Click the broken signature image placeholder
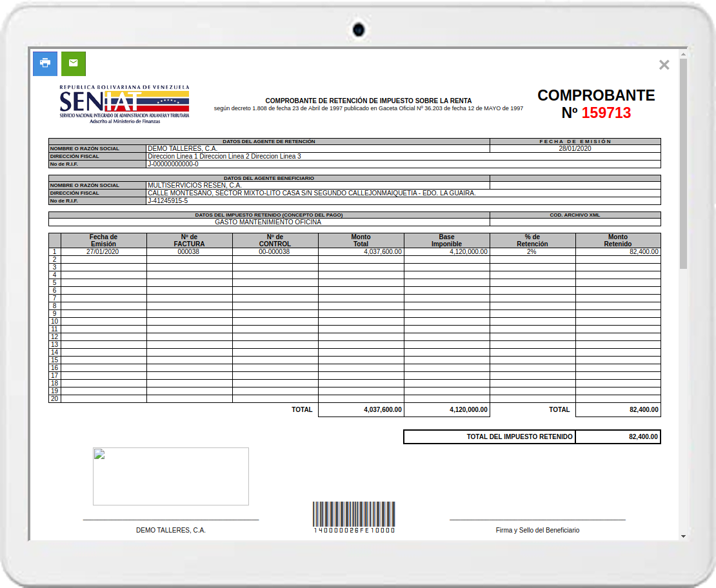The image size is (716, 588). click(171, 476)
